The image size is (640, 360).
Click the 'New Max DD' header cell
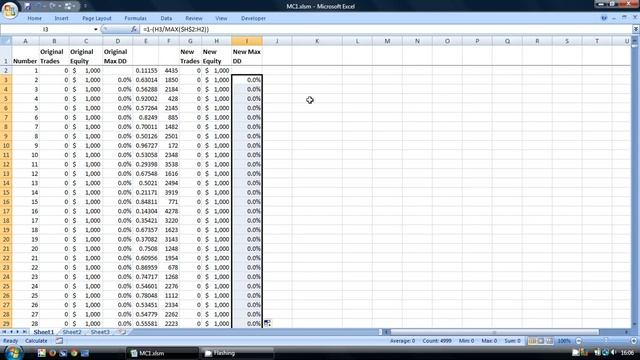[x=247, y=56]
